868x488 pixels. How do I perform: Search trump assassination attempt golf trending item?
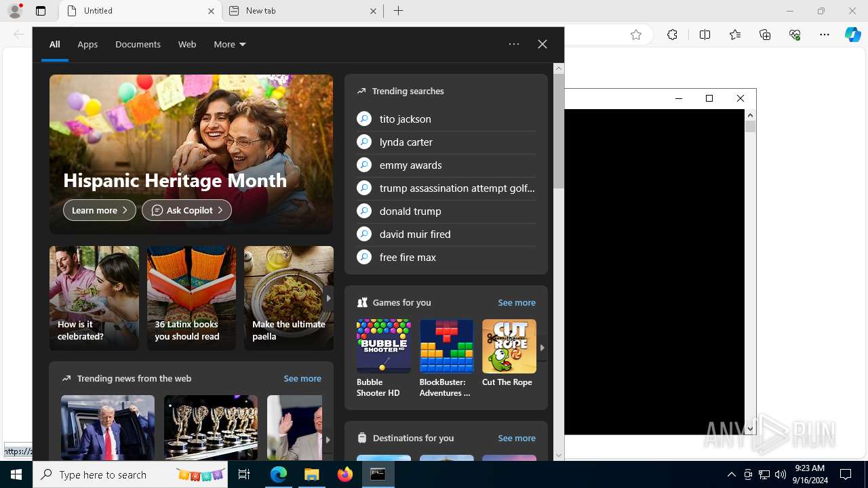[x=446, y=188]
